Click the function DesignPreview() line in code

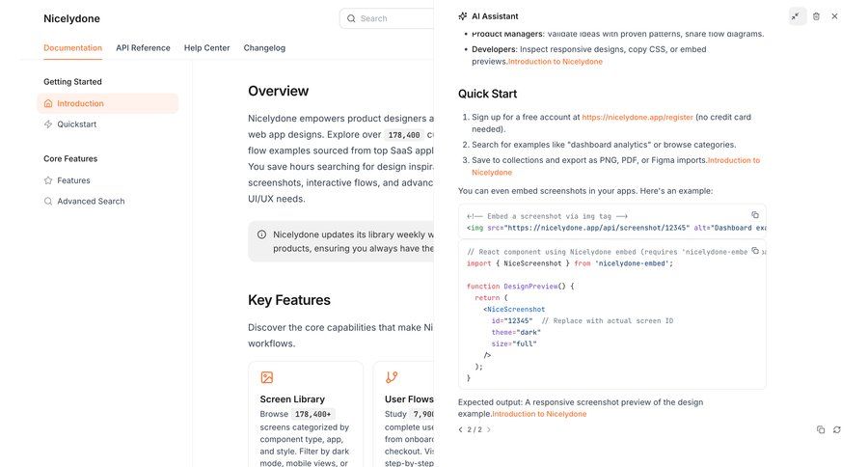(521, 287)
